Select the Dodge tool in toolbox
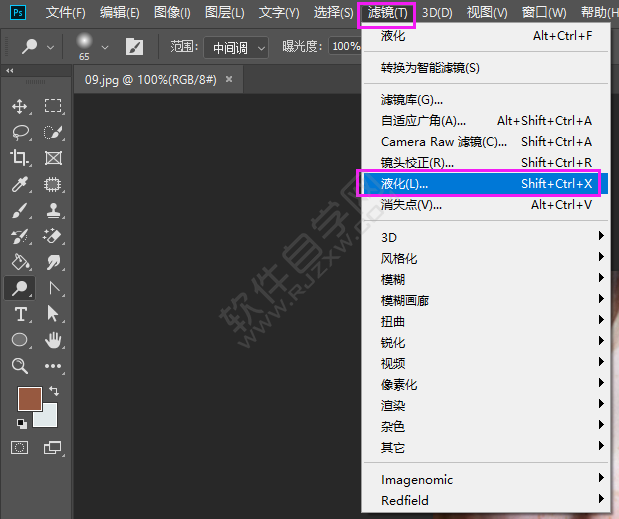The image size is (619, 519). (x=19, y=288)
